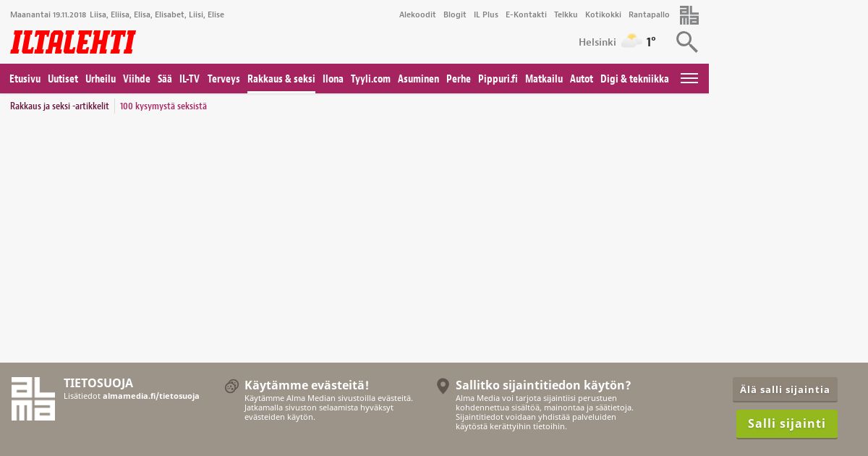Open the Perhe section
The image size is (868, 456).
[x=459, y=79]
